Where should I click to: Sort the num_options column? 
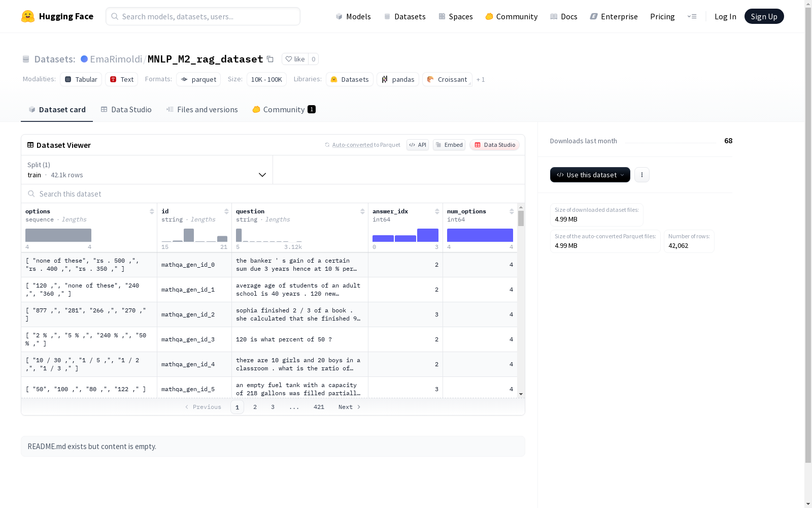pyautogui.click(x=512, y=211)
